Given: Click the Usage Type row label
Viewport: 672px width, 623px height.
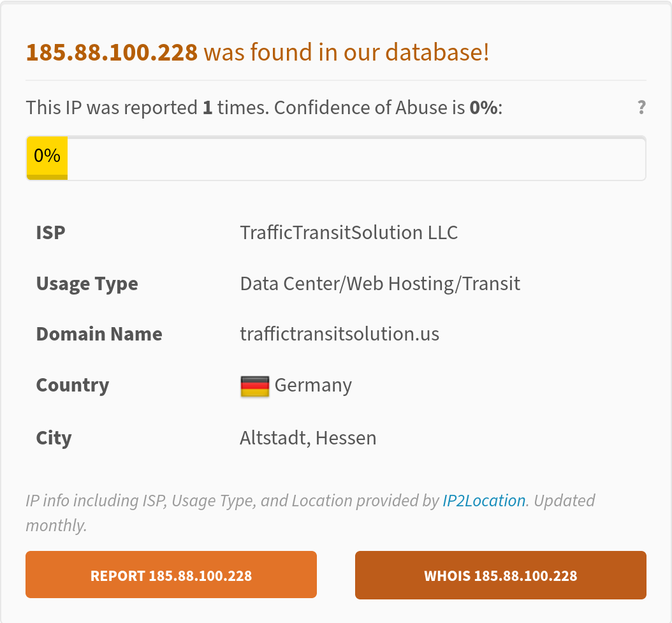Looking at the screenshot, I should 87,283.
